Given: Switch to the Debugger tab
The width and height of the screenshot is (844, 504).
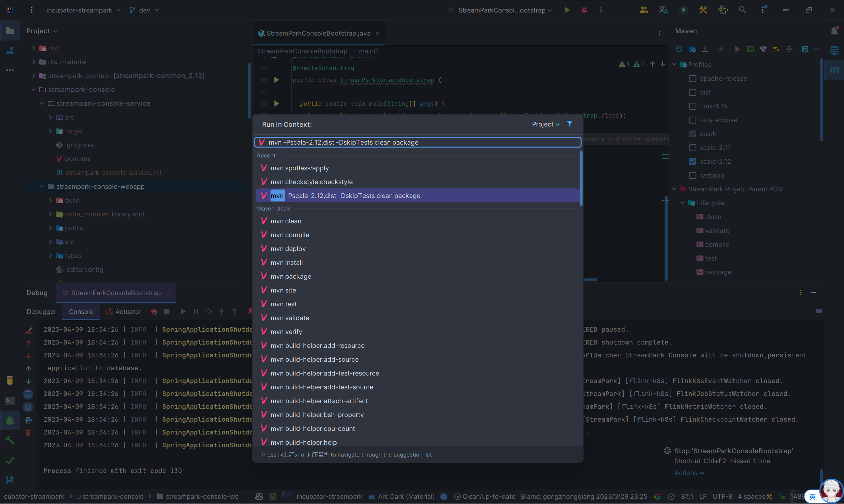Looking at the screenshot, I should [x=42, y=311].
